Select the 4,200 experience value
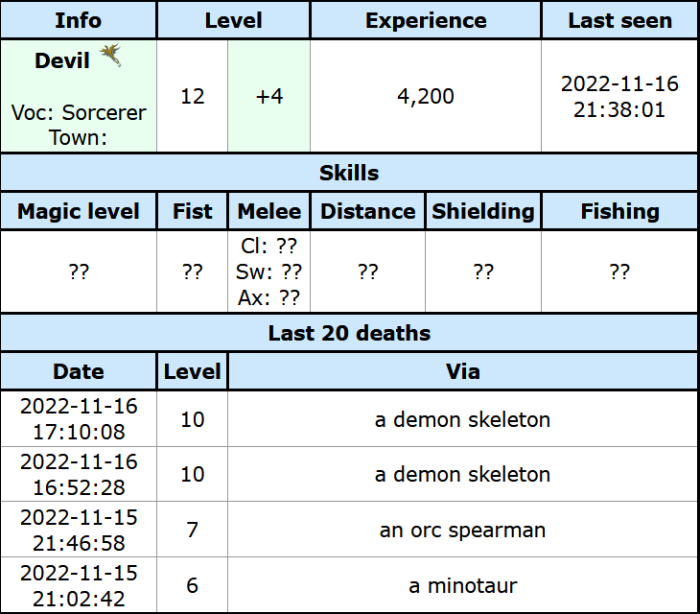Viewport: 700px width, 614px height. [426, 96]
